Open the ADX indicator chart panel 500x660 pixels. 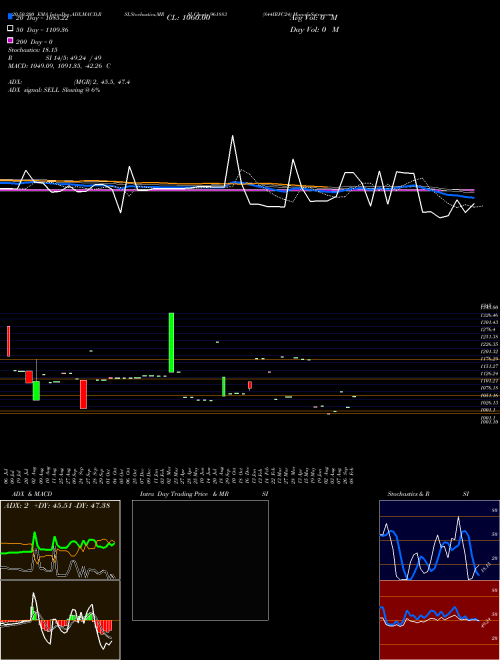(x=60, y=540)
